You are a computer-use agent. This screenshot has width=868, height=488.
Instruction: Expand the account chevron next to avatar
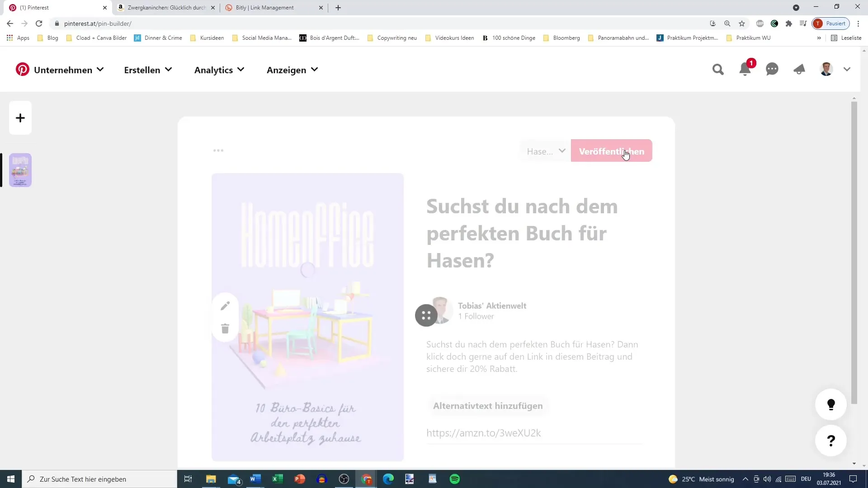(847, 70)
